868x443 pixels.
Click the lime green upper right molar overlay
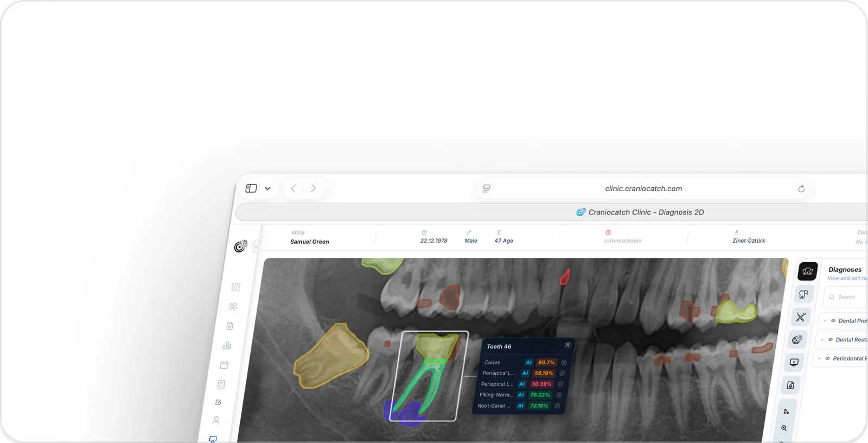(735, 312)
